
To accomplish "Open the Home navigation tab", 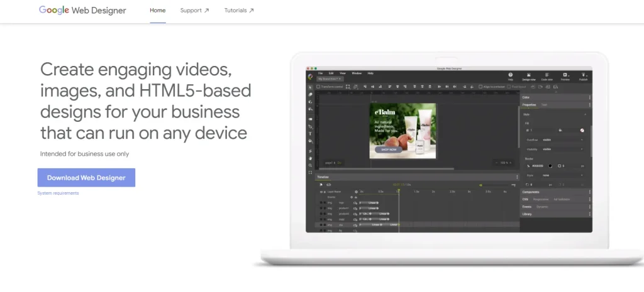I will pyautogui.click(x=158, y=10).
